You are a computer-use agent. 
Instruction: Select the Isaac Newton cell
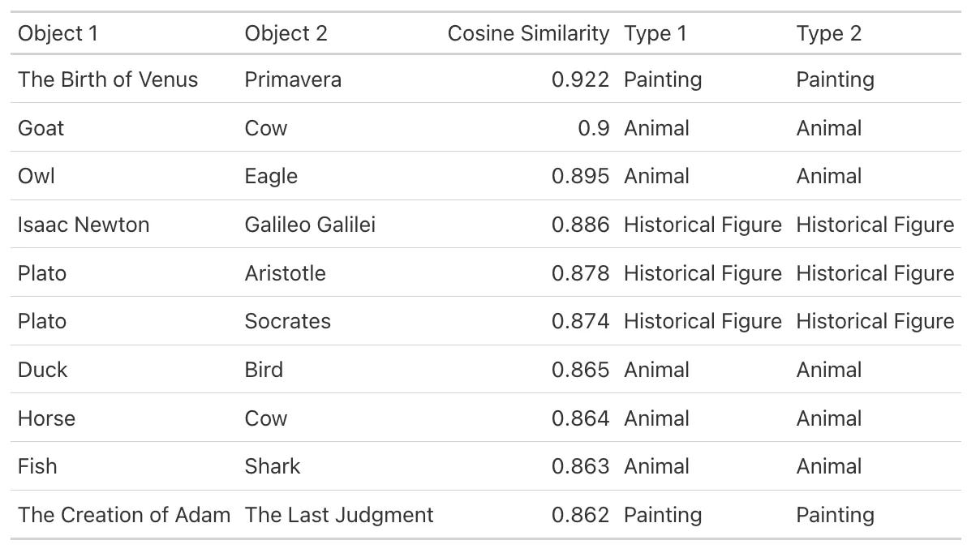[84, 225]
